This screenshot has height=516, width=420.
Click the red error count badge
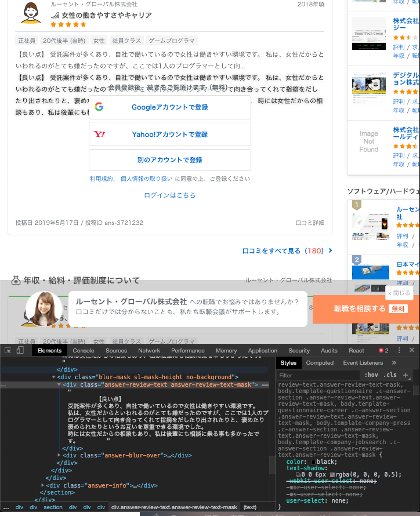coord(383,350)
